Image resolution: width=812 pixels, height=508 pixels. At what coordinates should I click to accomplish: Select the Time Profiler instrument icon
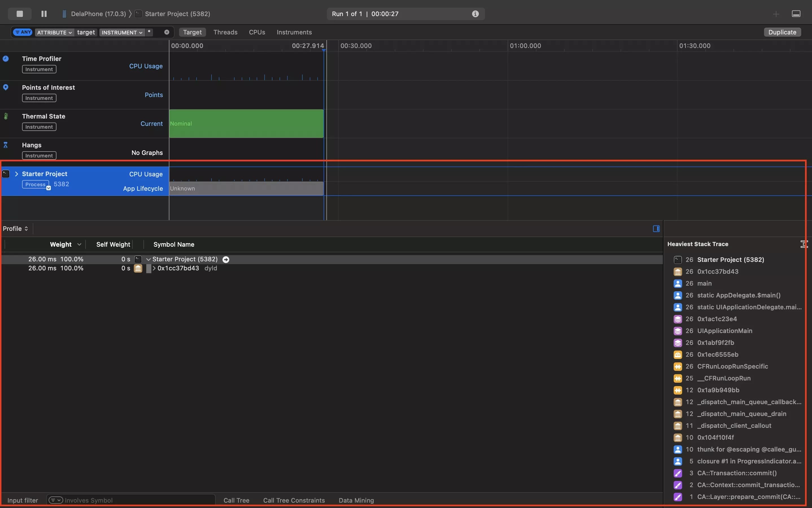[6, 58]
